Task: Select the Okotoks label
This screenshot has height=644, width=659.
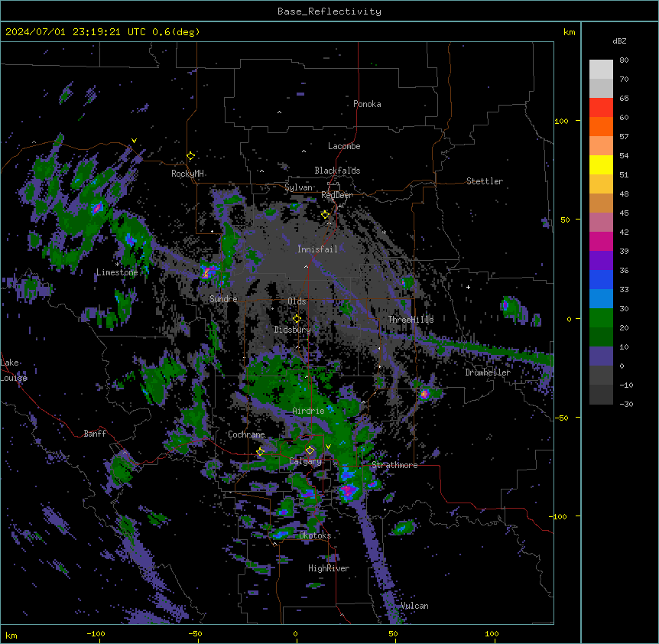Action: click(315, 535)
